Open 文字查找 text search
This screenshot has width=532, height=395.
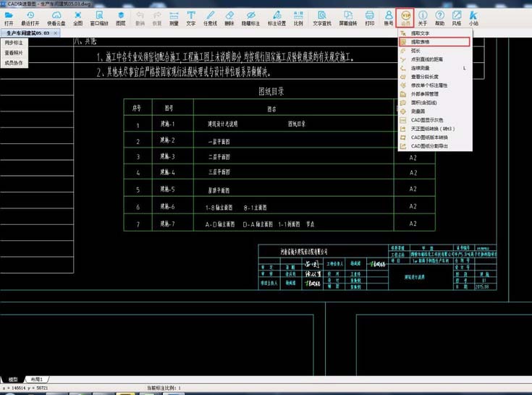click(x=321, y=18)
